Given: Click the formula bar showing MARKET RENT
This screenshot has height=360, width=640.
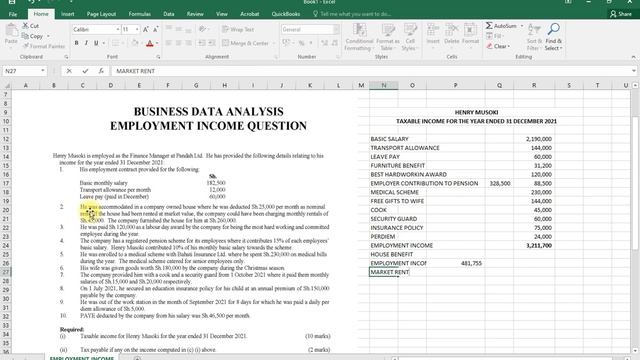Looking at the screenshot, I should click(x=371, y=71).
